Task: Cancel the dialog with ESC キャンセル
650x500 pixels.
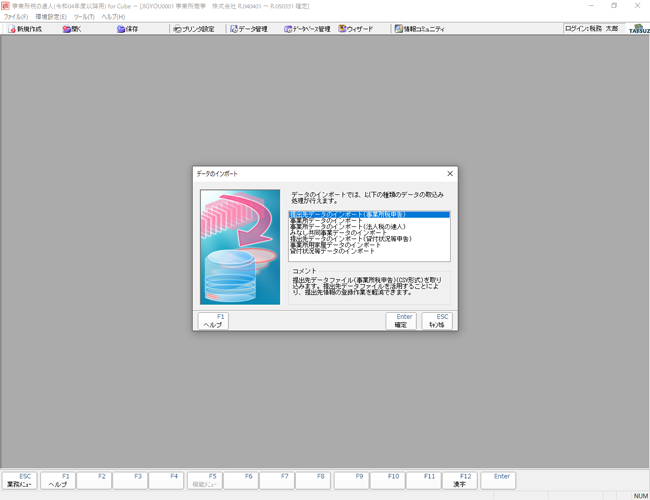Action: coord(437,321)
